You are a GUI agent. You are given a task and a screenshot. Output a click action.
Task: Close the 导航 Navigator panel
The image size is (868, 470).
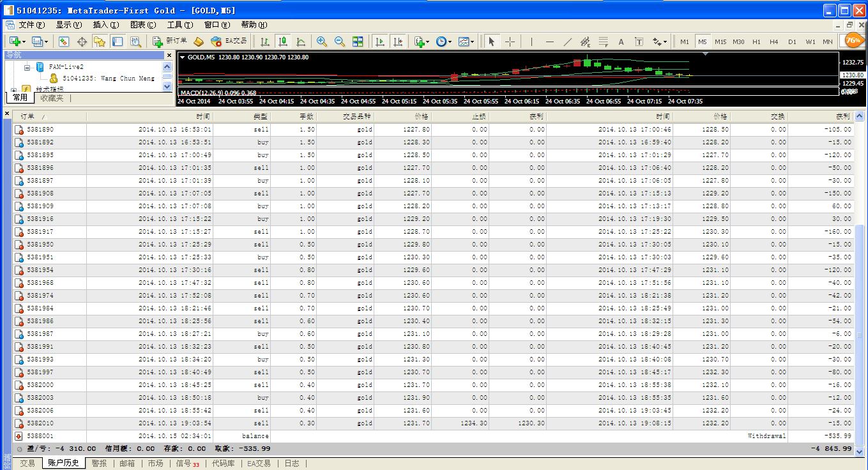point(169,56)
